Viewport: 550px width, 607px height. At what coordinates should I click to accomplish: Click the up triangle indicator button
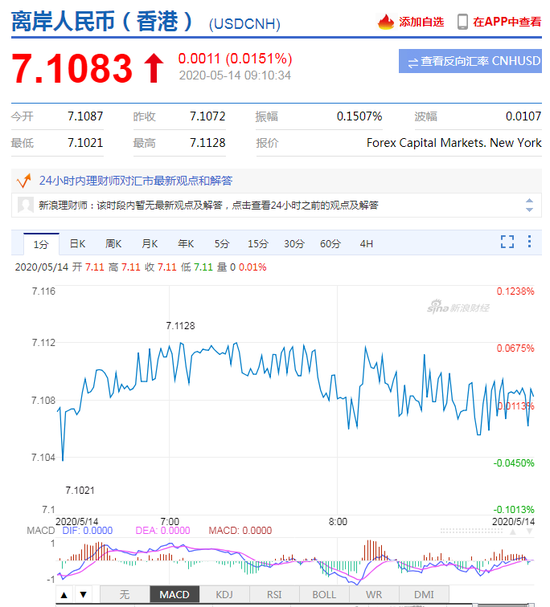(64, 595)
